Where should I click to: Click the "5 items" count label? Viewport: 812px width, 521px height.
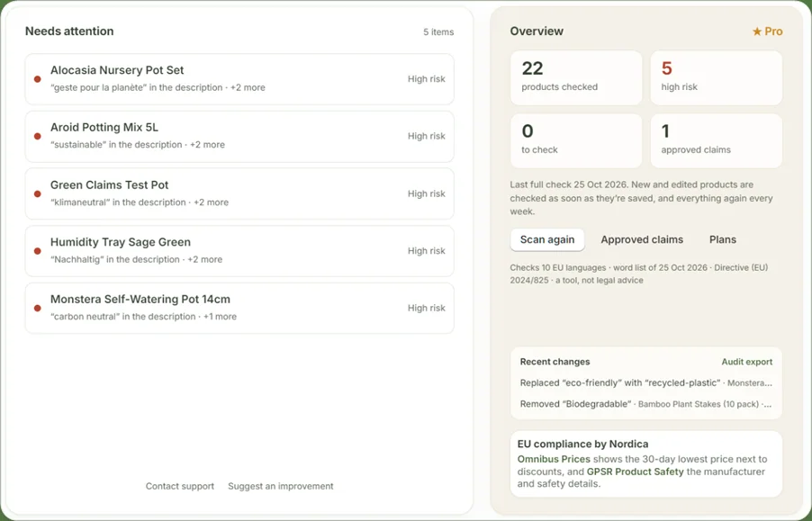(x=438, y=32)
